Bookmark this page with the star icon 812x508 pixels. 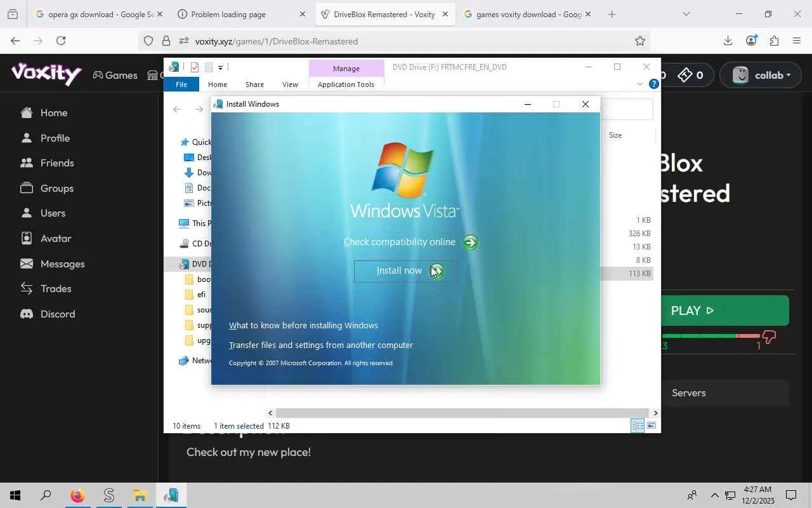(x=639, y=41)
